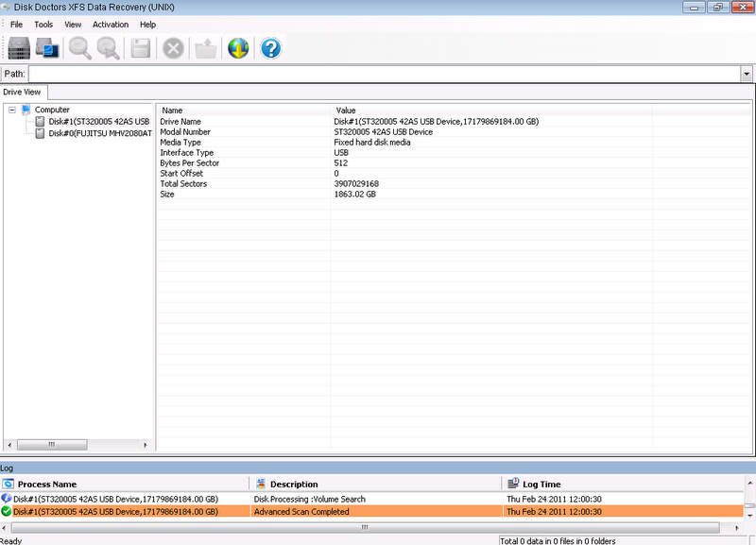756x545 pixels.
Task: Click the log panel scroll-up arrow
Action: (749, 483)
